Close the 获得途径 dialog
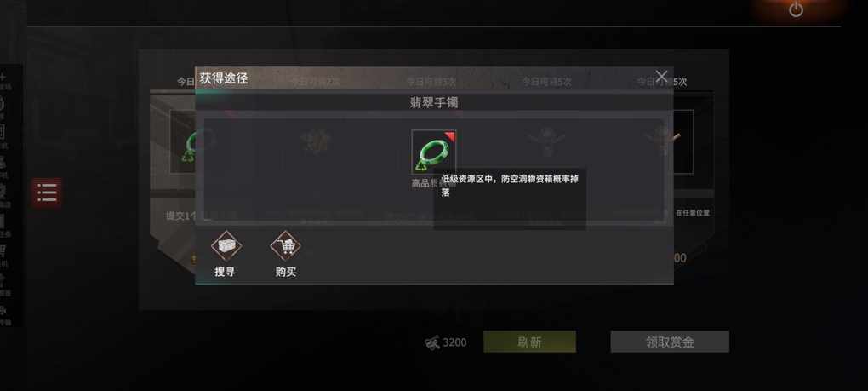 coord(661,77)
